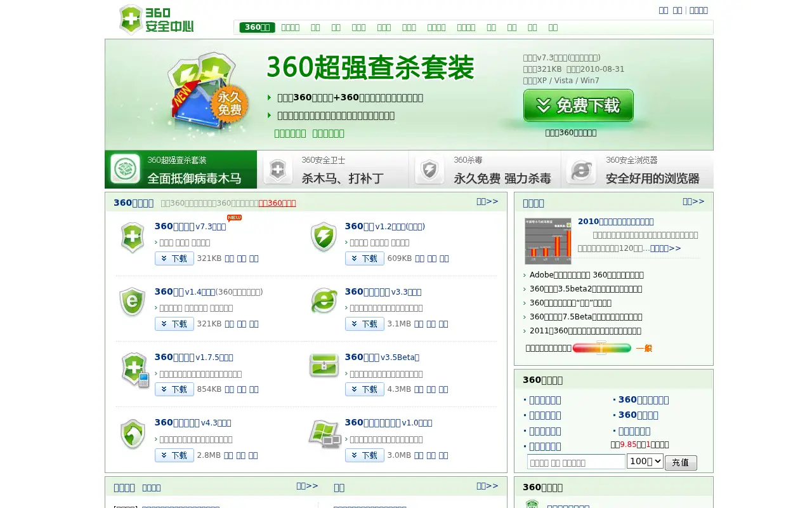Click the 360 安全中心 logo

[156, 20]
